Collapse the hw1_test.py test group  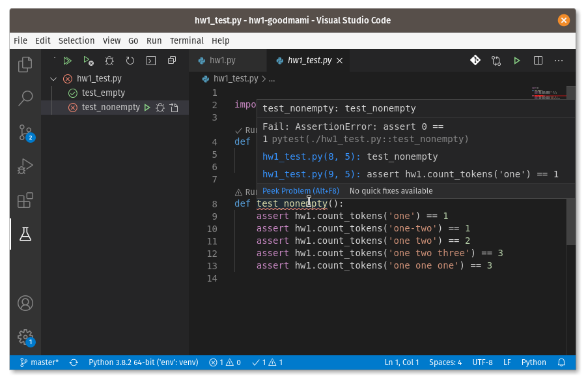point(54,78)
